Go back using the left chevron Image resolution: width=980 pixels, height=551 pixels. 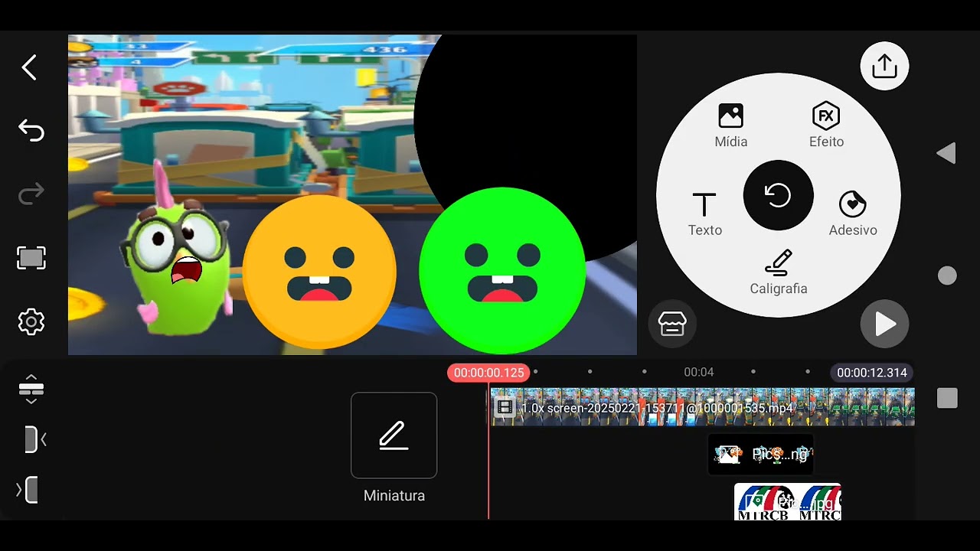pos(29,67)
